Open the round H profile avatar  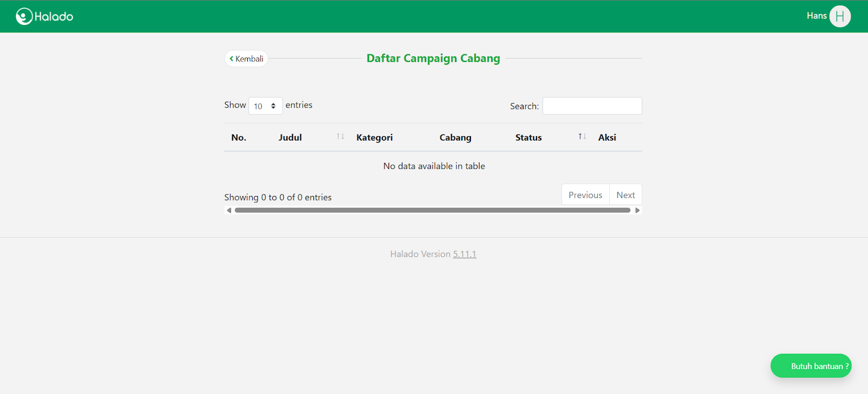(840, 16)
